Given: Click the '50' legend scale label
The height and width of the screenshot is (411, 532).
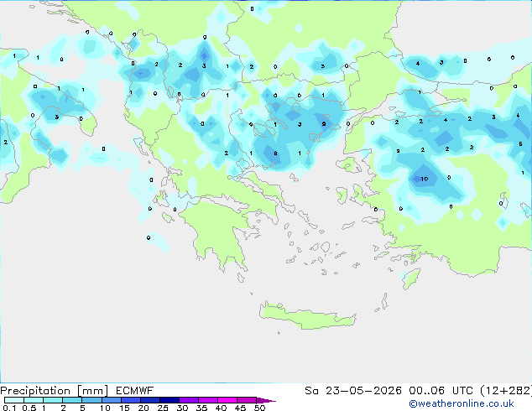Looking at the screenshot, I should tap(259, 408).
